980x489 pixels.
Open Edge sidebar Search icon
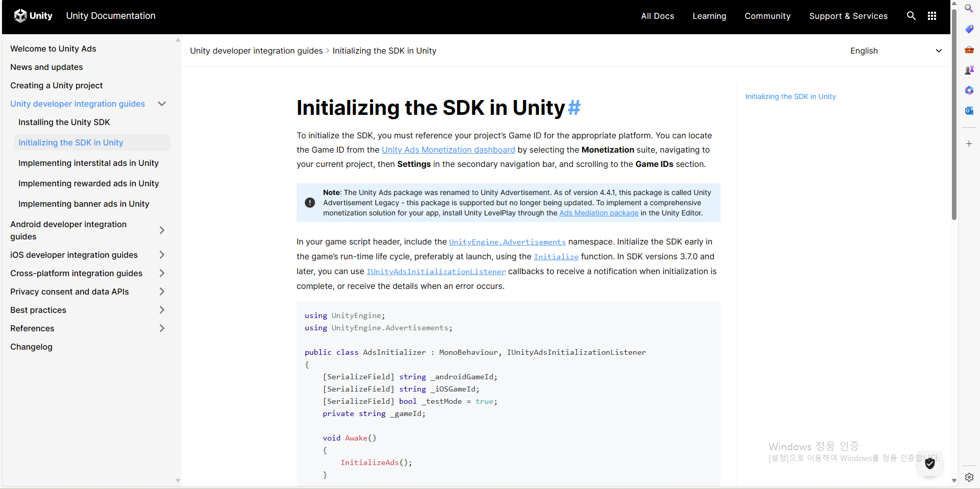[969, 8]
